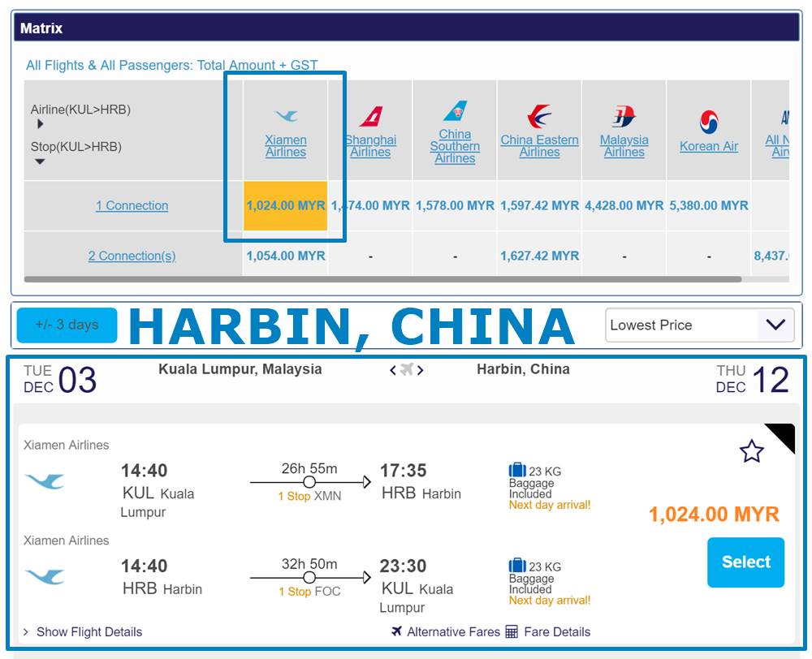Screen dimensions: 812x659
Task: Click the baggage icon on the HRB to KUL flight
Action: pyautogui.click(x=517, y=566)
